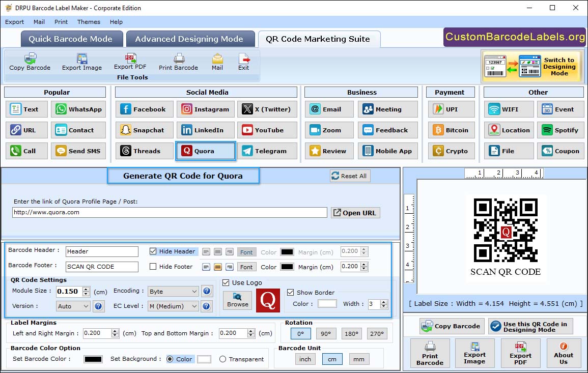588x373 pixels.
Task: Click Use this QR Code in Designing Mode
Action: [x=530, y=327]
